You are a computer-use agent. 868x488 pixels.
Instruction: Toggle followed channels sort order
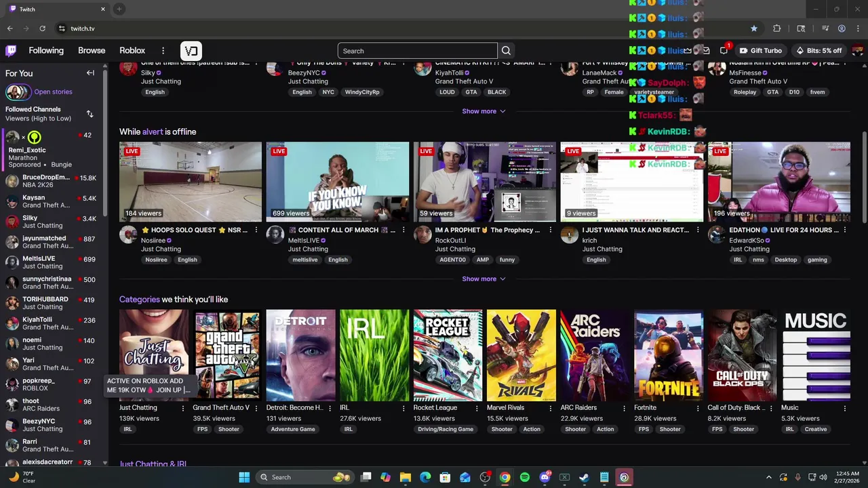point(90,114)
